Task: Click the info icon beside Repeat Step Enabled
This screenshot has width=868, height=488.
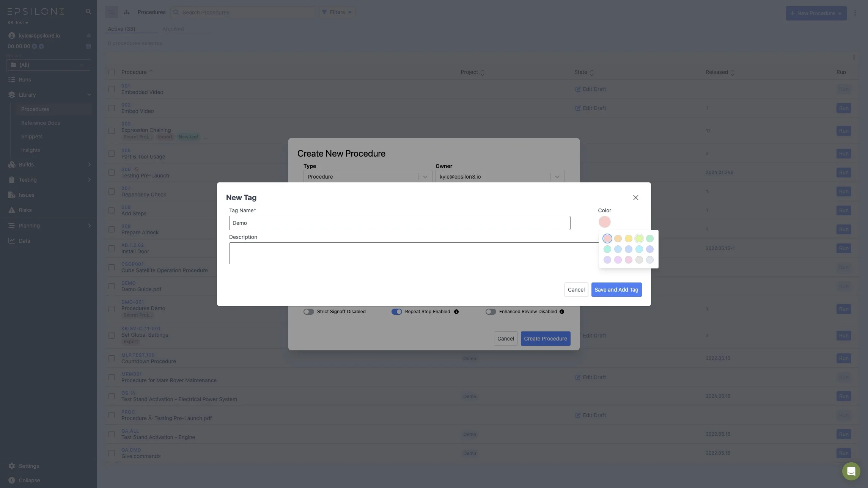Action: [456, 312]
